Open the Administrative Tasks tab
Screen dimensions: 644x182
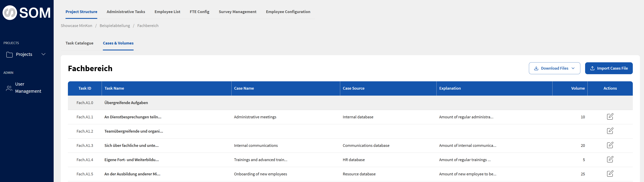point(126,12)
